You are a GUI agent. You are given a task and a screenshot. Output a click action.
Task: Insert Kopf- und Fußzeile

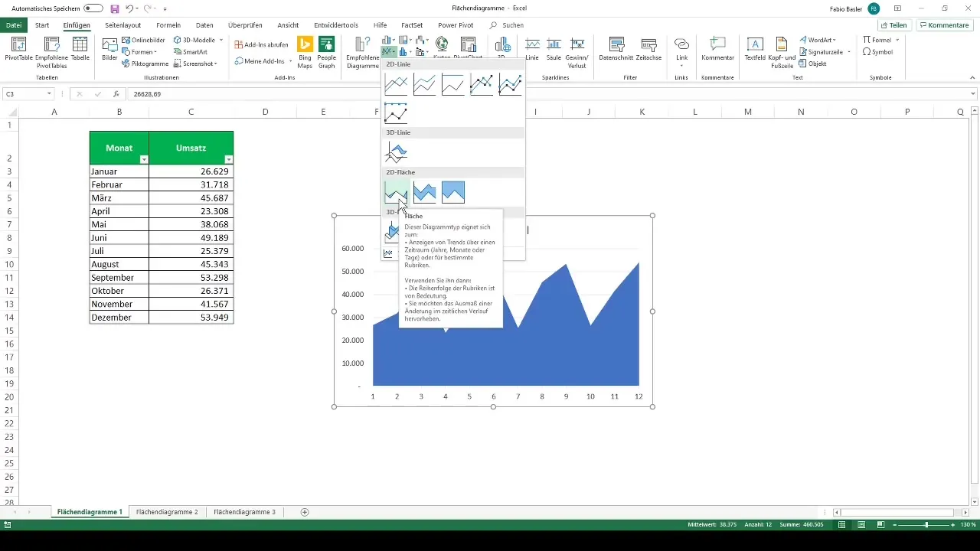(x=781, y=51)
